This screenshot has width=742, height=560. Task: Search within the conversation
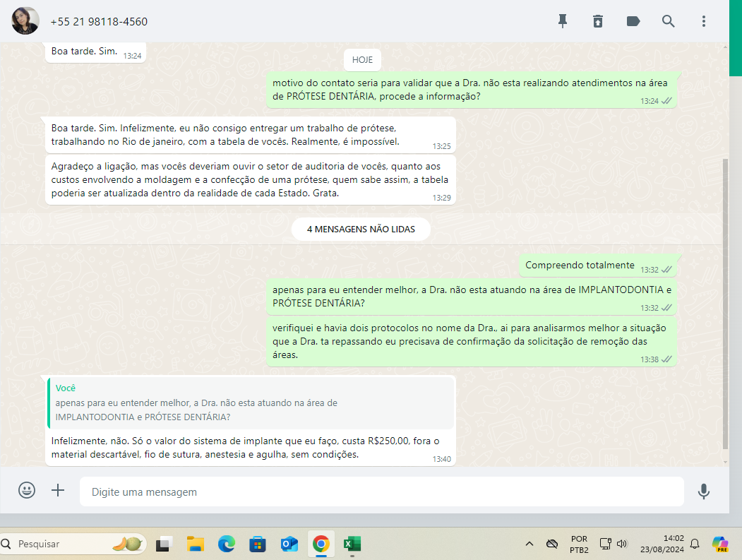tap(668, 21)
